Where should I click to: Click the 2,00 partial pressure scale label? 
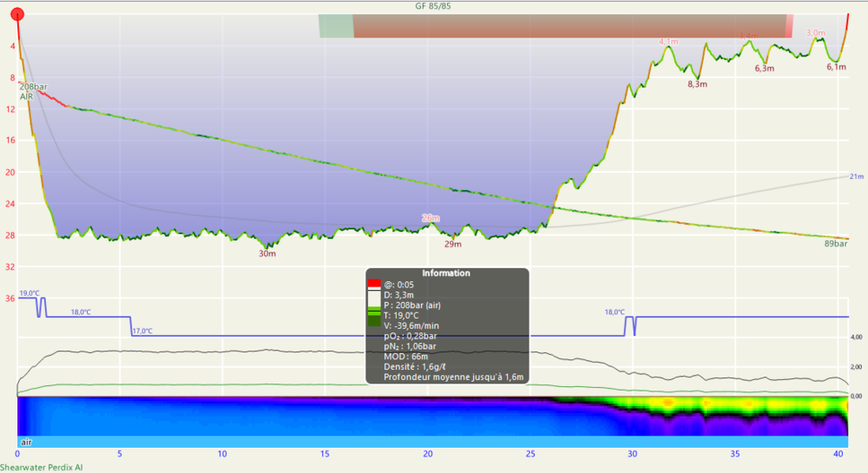[856, 367]
